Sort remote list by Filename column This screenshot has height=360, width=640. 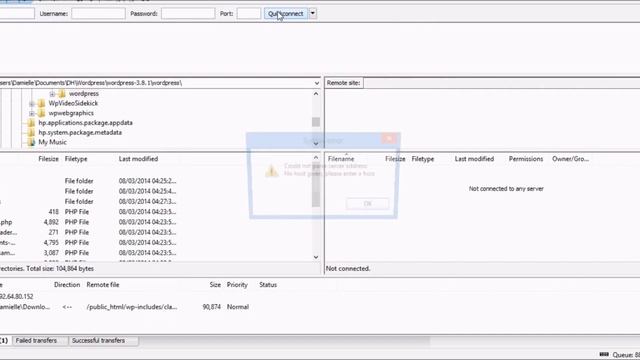pos(341,159)
